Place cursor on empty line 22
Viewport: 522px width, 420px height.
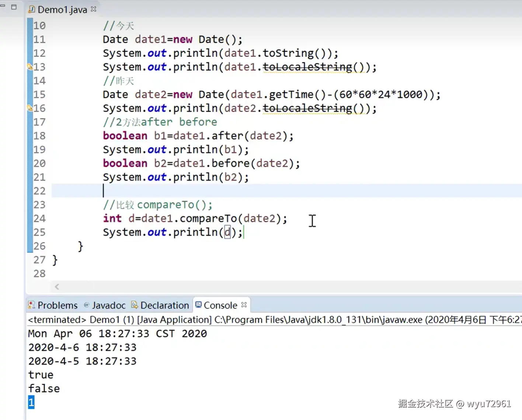point(286,191)
